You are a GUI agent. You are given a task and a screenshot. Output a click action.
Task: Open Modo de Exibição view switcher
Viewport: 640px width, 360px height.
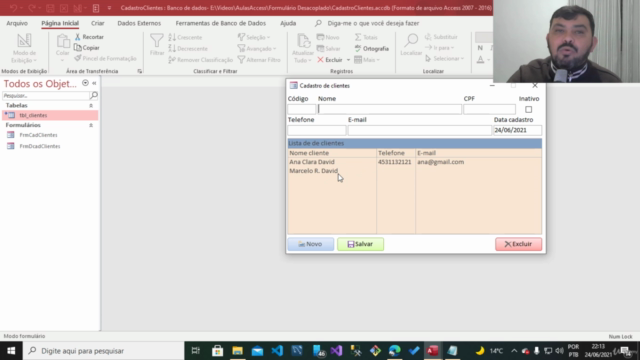24,48
